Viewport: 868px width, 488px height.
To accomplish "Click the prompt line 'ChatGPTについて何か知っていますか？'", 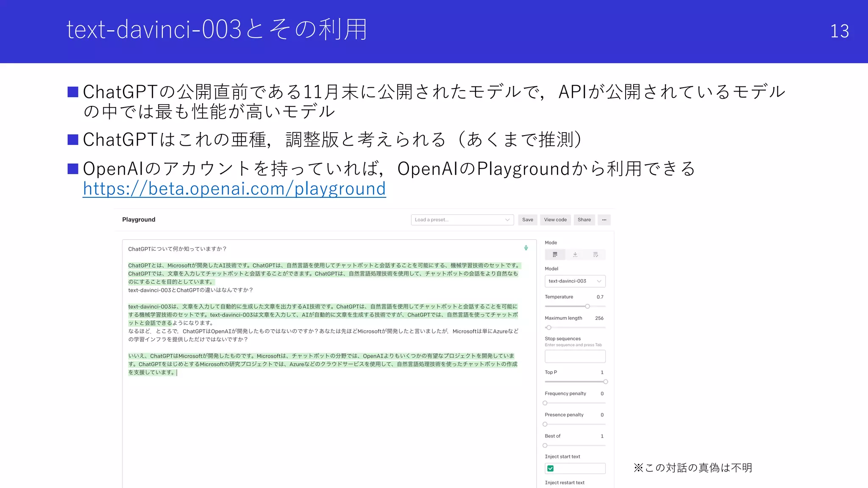I will coord(178,249).
